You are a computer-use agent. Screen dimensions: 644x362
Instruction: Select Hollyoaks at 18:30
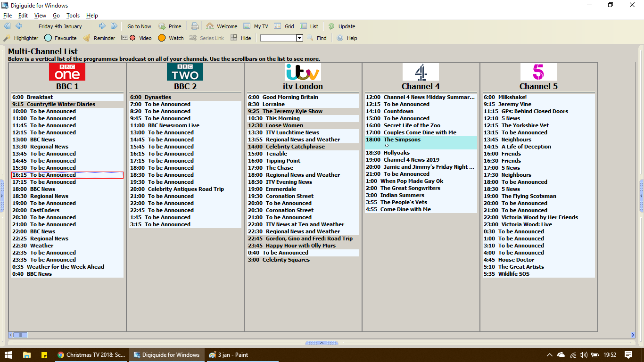pos(421,153)
